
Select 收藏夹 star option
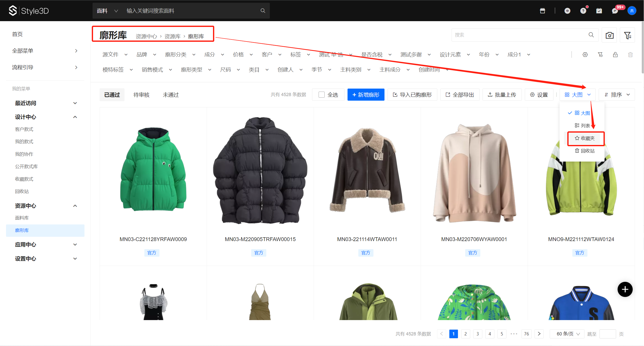[x=585, y=138]
